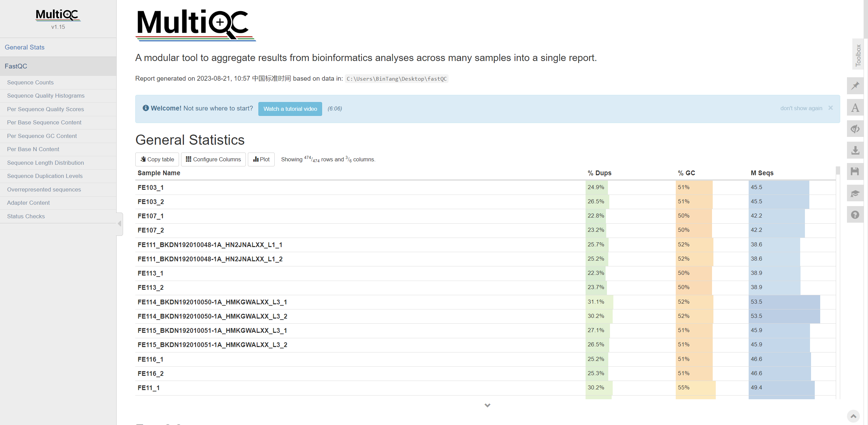Toggle the show/hide samples eye icon
The image size is (868, 425).
point(855,129)
